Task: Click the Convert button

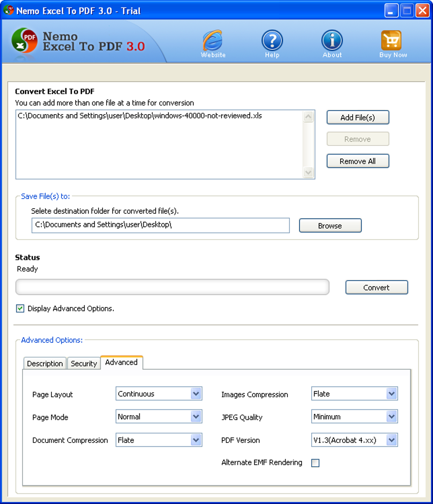Action: coord(376,287)
